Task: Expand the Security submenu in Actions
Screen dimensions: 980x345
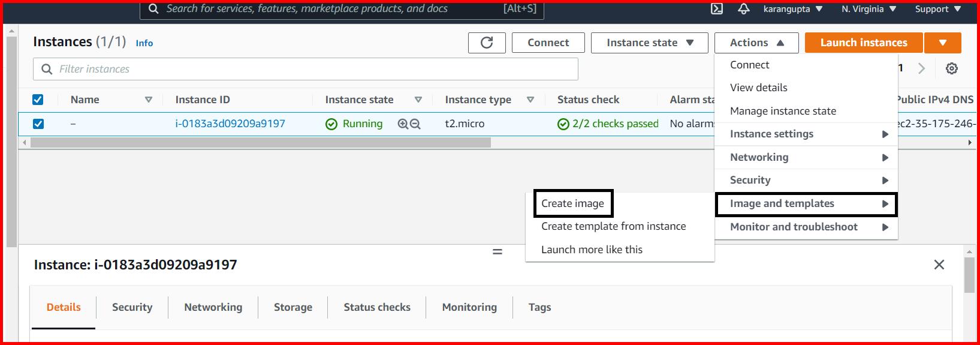Action: tap(806, 180)
